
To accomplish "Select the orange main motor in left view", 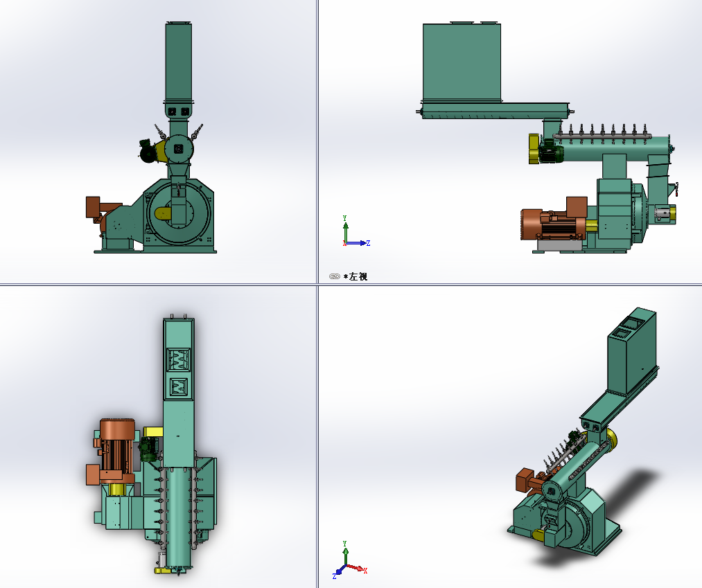I will pos(553,224).
